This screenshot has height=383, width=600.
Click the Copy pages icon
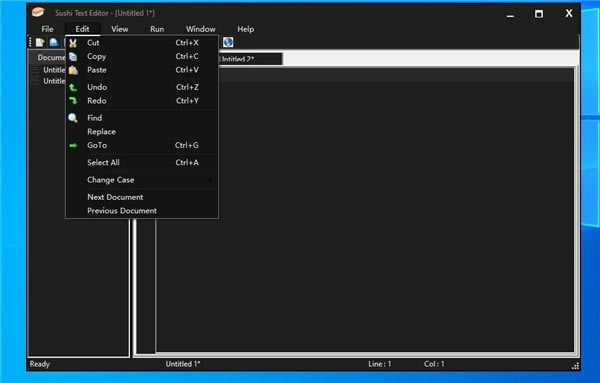(x=73, y=57)
